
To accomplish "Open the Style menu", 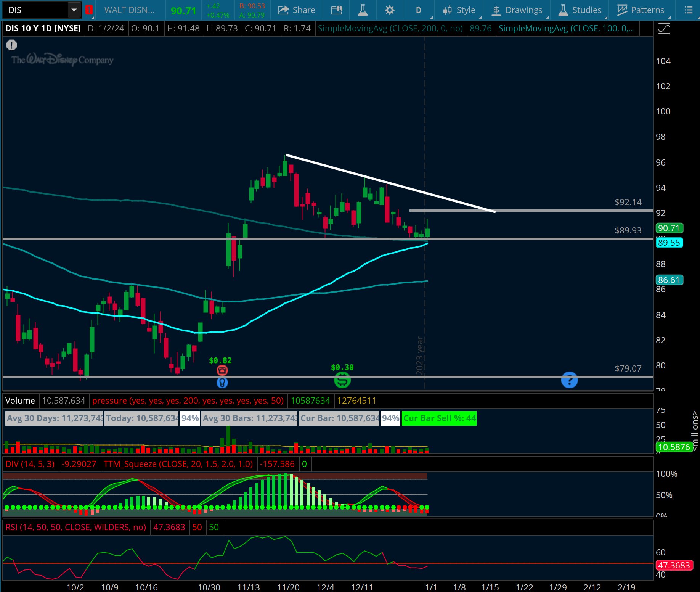I will tap(459, 10).
